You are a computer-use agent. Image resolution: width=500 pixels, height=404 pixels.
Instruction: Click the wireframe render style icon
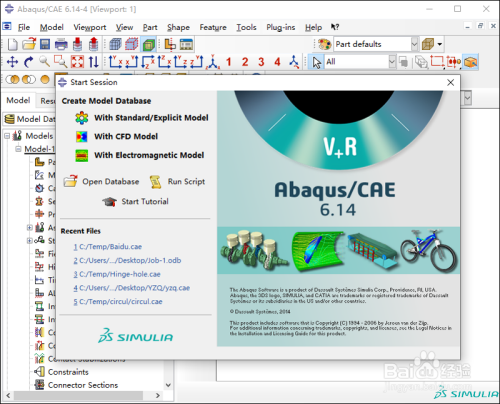pyautogui.click(x=115, y=44)
